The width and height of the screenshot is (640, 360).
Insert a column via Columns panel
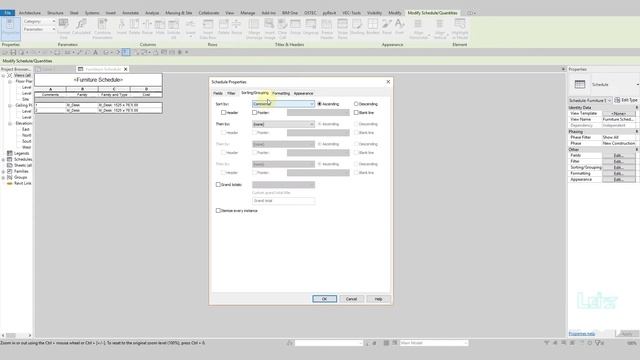pos(122,27)
